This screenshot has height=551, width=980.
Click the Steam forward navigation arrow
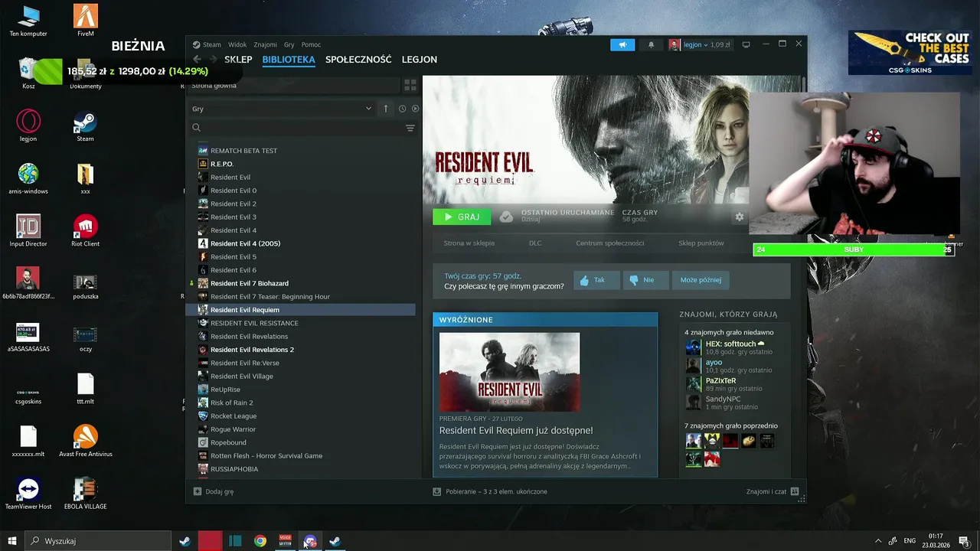pos(213,59)
